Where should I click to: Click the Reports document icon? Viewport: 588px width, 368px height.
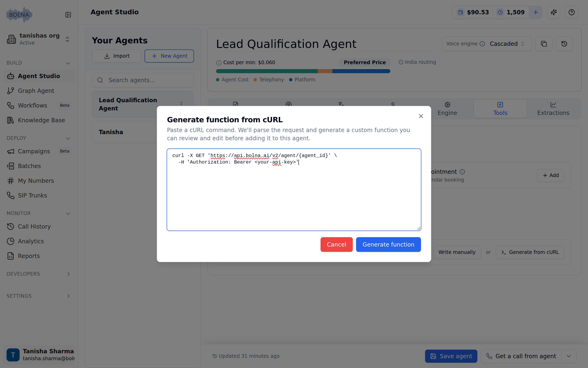10,256
